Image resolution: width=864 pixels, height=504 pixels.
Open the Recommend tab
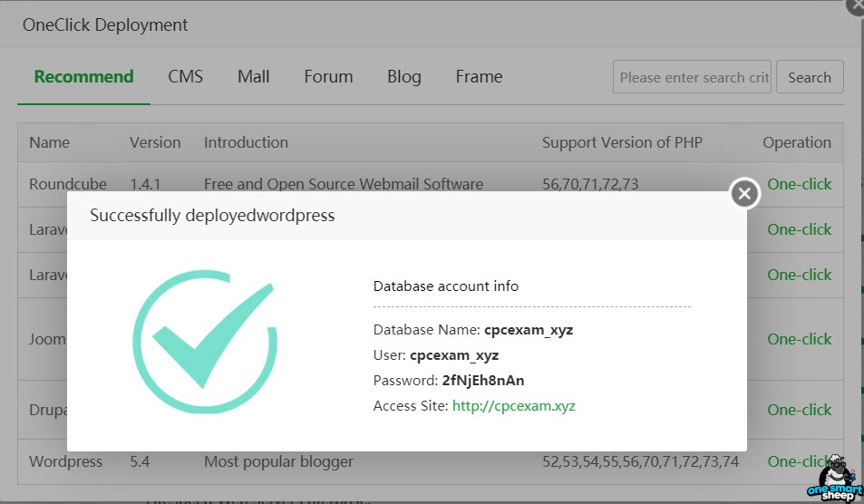(83, 76)
